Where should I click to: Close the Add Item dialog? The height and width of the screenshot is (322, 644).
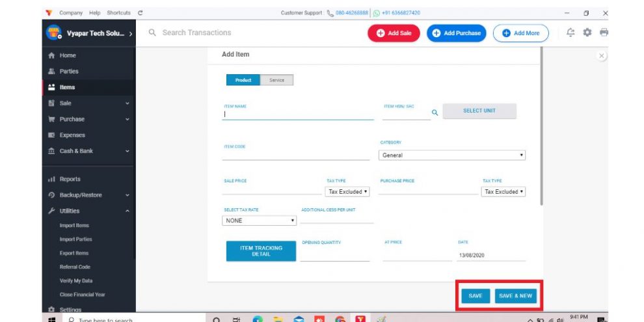(x=602, y=56)
